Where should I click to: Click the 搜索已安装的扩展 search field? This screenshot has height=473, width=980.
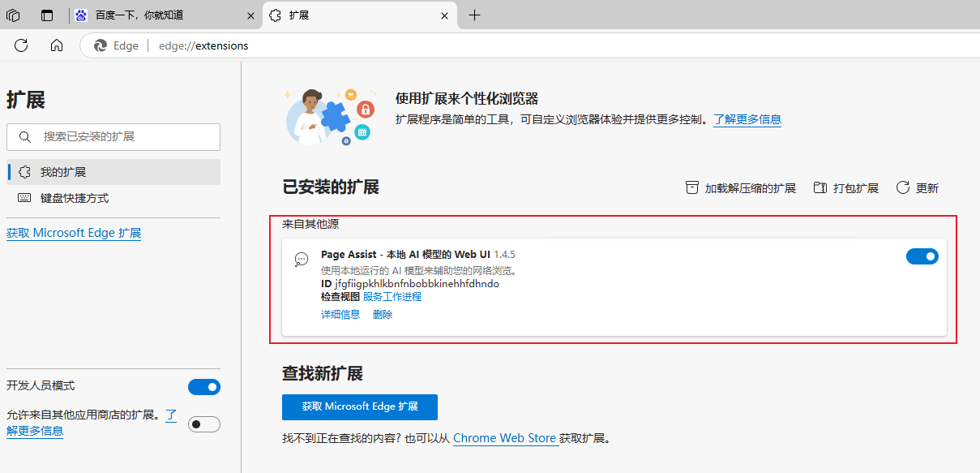point(113,137)
